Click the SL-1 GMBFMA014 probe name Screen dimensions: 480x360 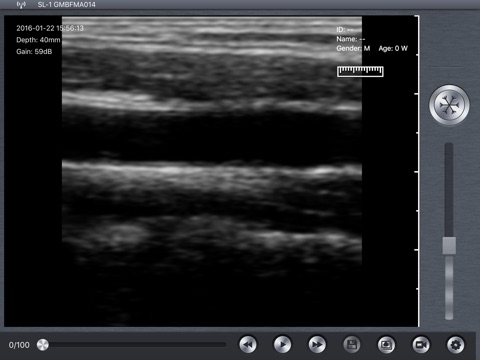66,5
